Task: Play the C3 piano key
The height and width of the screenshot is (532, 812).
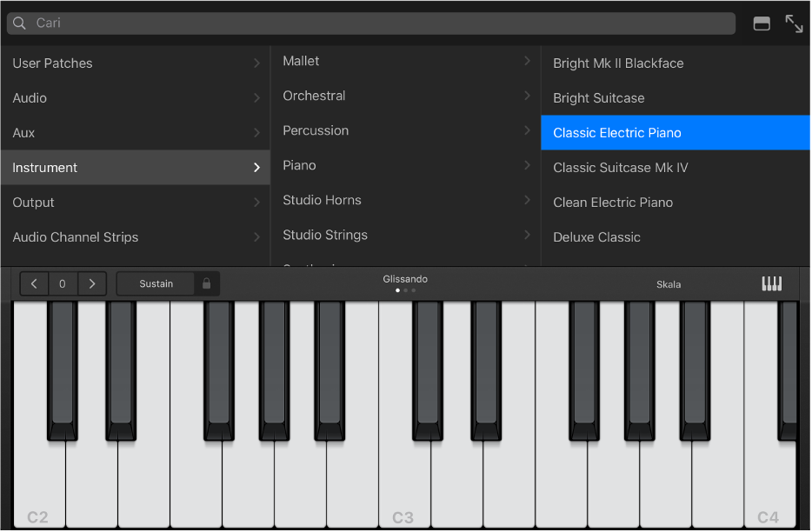Action: pos(404,487)
